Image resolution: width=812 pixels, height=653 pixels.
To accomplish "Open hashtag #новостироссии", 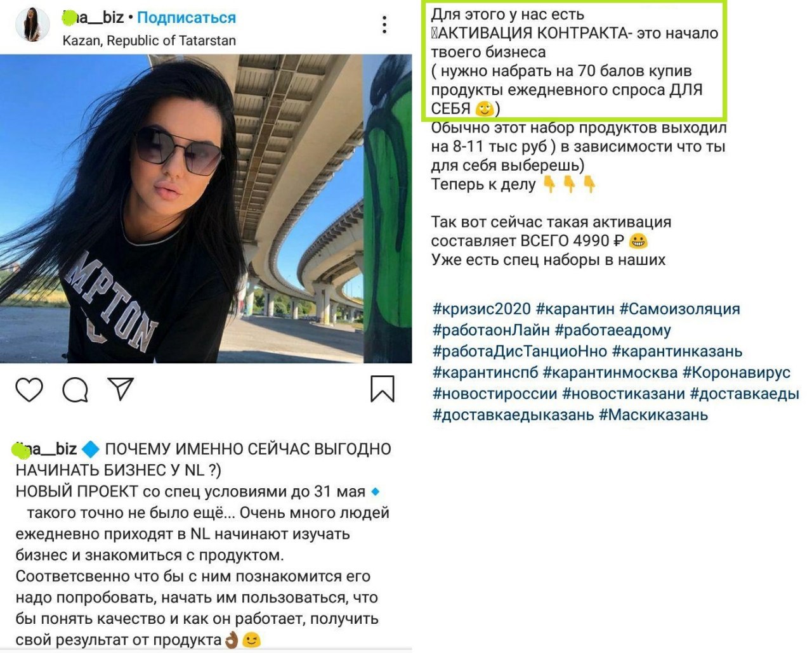I will tap(495, 394).
